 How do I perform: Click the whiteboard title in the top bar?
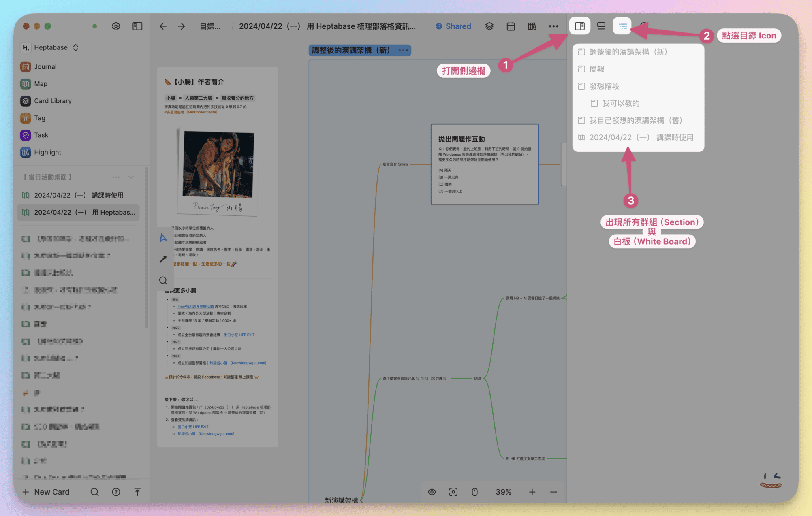[327, 26]
